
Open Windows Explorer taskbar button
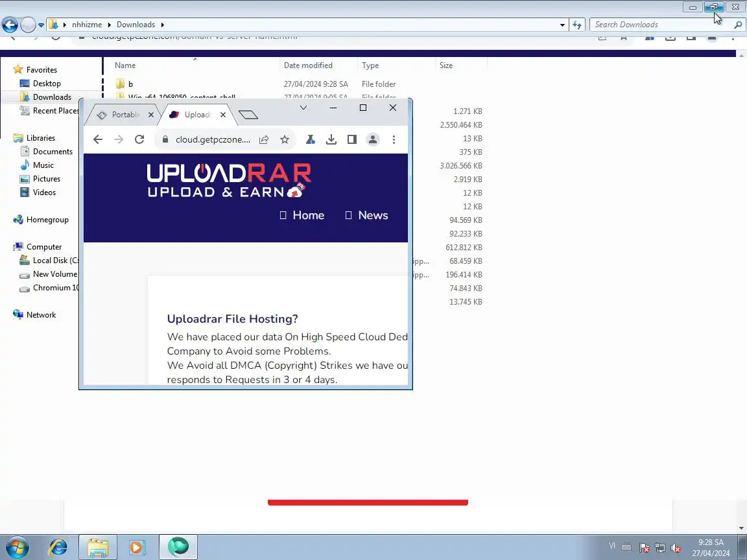click(x=98, y=547)
